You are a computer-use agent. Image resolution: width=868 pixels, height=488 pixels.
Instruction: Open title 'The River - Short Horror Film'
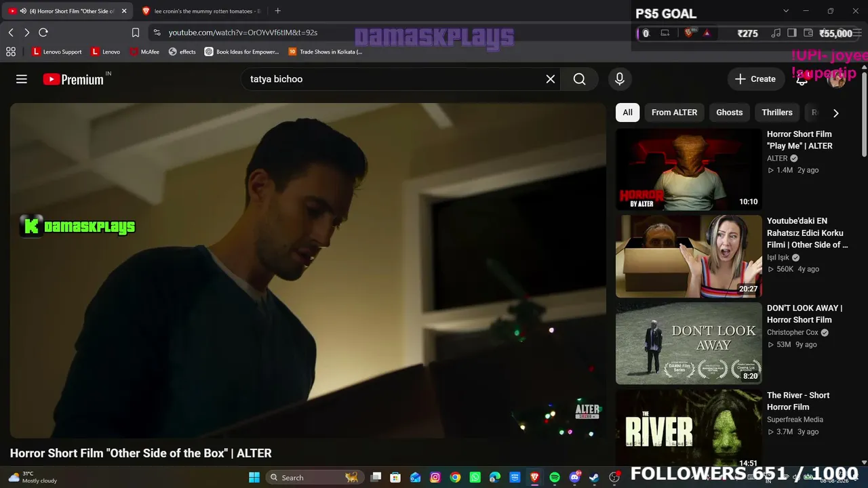click(798, 401)
